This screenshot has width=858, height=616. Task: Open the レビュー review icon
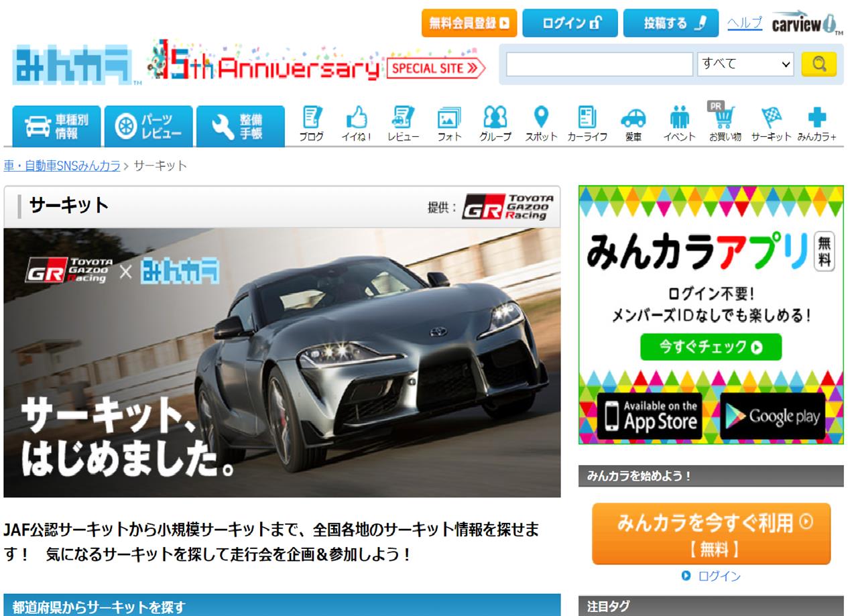point(403,125)
